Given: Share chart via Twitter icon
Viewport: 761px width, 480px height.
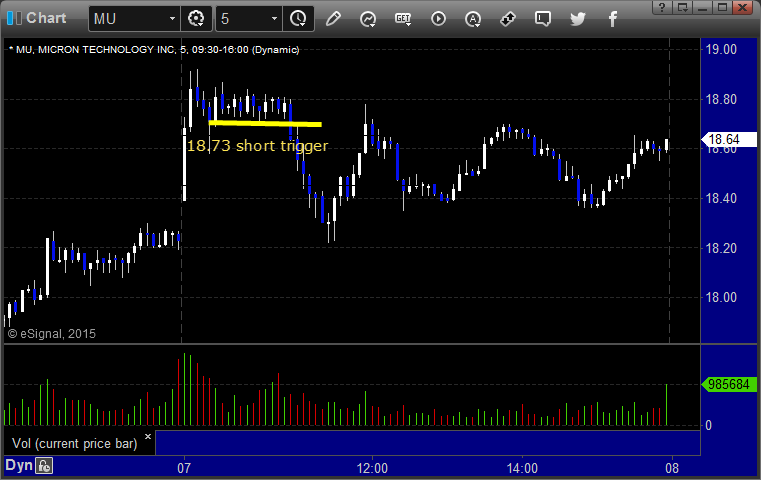Looking at the screenshot, I should tap(578, 19).
